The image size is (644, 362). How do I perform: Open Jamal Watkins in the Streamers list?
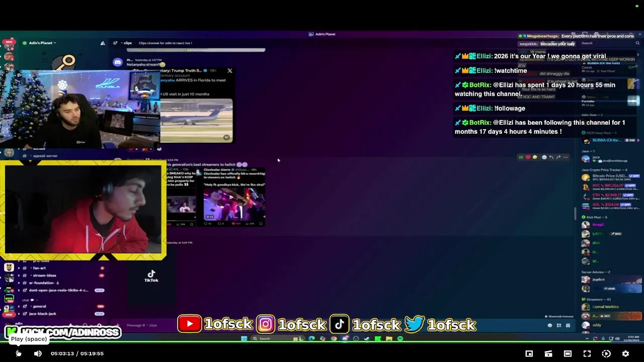pyautogui.click(x=611, y=307)
